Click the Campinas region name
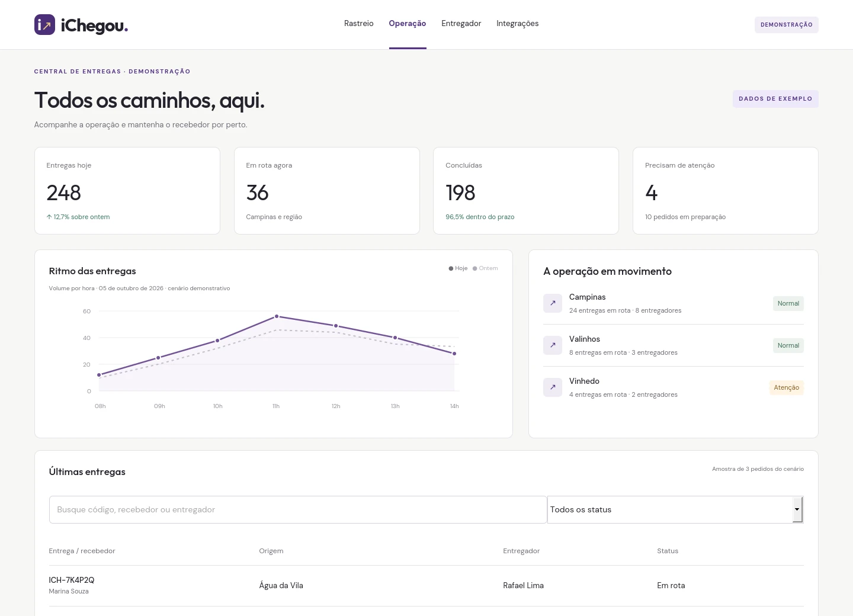This screenshot has height=616, width=853. pyautogui.click(x=588, y=297)
